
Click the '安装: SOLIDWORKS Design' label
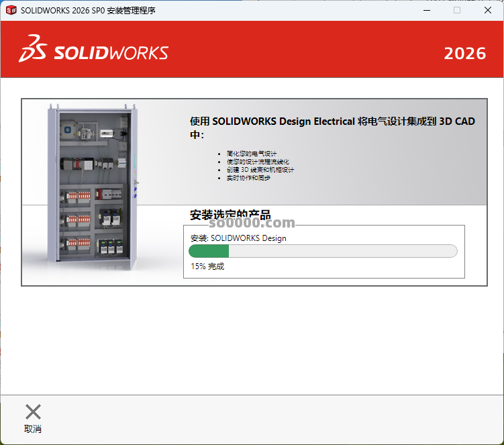pyautogui.click(x=238, y=238)
